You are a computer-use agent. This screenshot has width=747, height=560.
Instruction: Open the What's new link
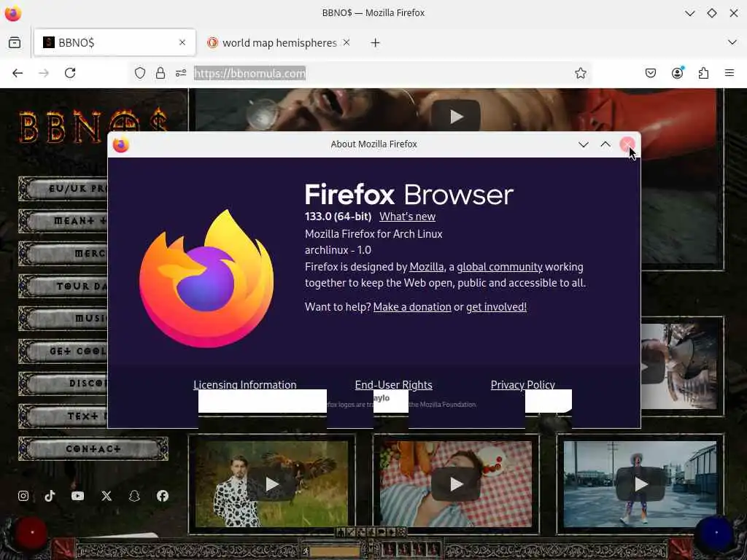[407, 216]
